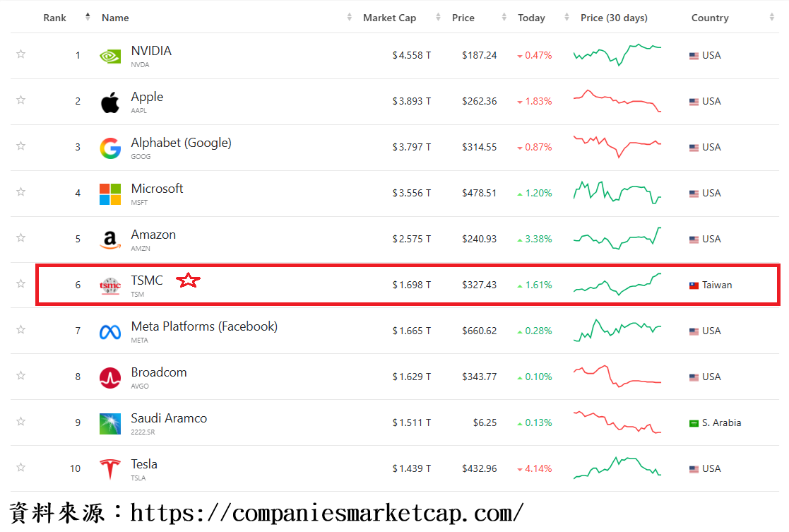This screenshot has width=789, height=532.
Task: Toggle favorite star for Microsoft row
Action: tap(21, 191)
